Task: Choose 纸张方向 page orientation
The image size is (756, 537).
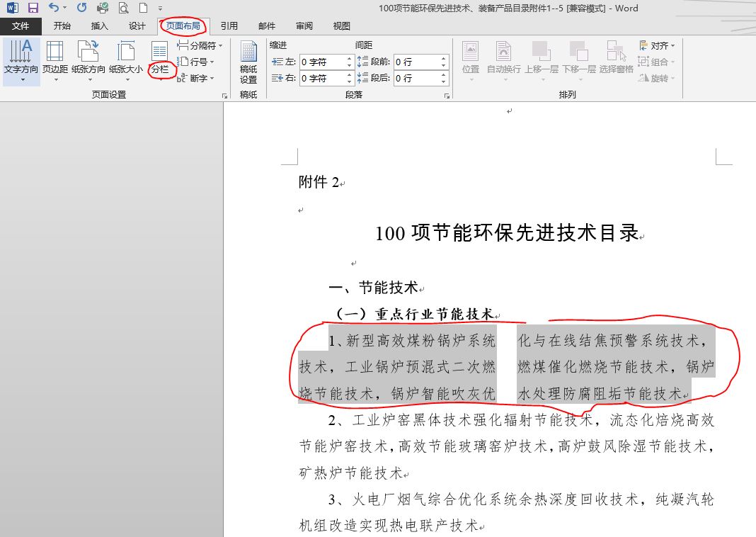Action: click(x=88, y=61)
